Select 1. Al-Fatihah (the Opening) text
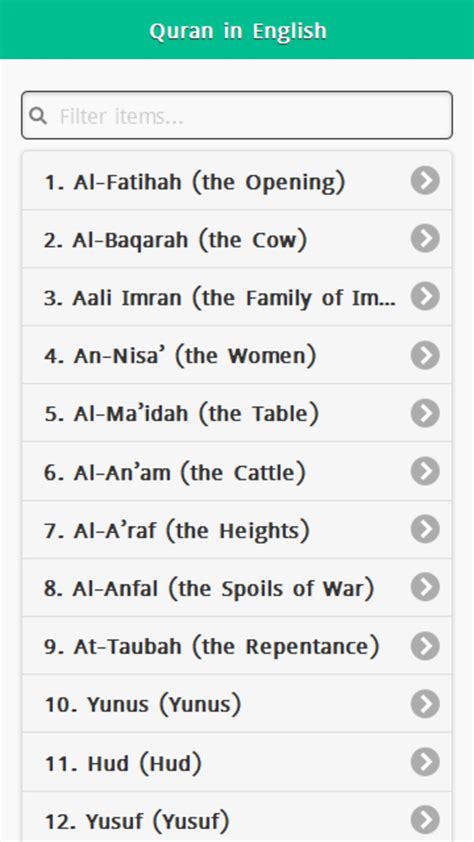The width and height of the screenshot is (474, 842). coord(194,182)
